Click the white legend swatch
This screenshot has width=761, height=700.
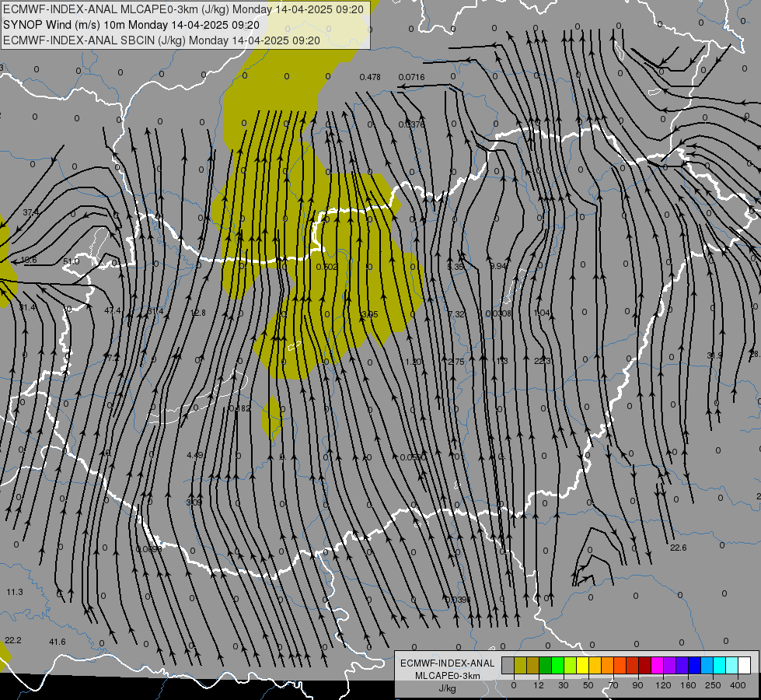(744, 665)
